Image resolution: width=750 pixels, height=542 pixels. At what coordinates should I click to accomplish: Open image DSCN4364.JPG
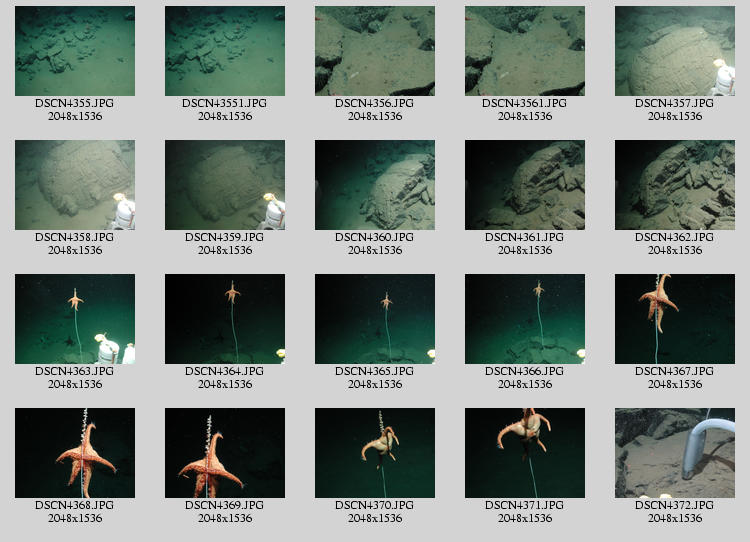tap(225, 319)
